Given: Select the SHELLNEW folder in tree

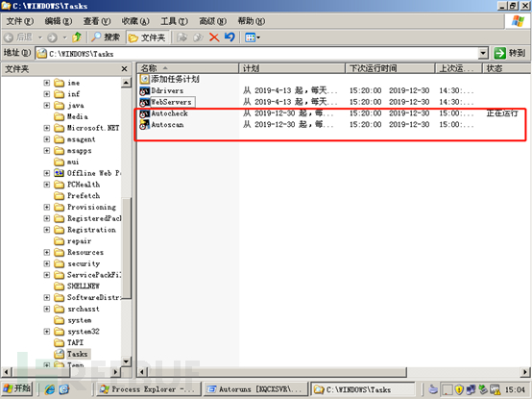Looking at the screenshot, I should 77,286.
